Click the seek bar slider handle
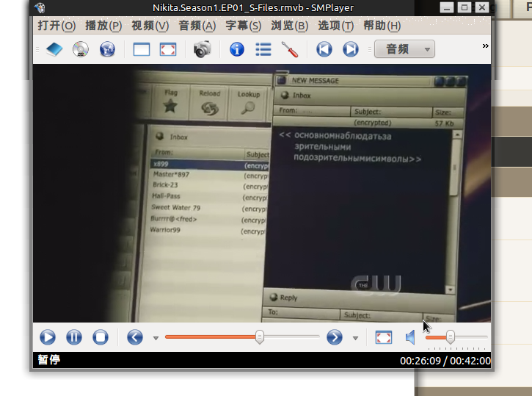The width and height of the screenshot is (532, 396). (x=260, y=337)
